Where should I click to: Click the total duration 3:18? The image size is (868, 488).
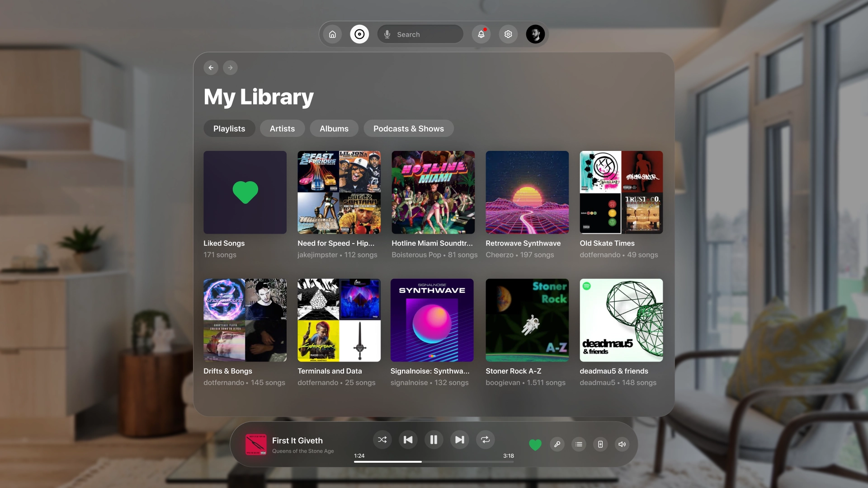coord(509,455)
